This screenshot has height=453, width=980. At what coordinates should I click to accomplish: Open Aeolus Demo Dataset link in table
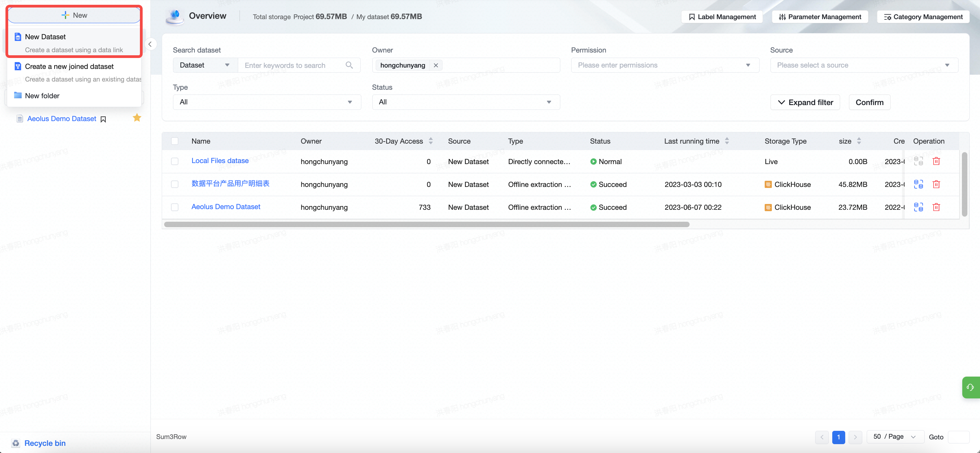click(x=226, y=206)
